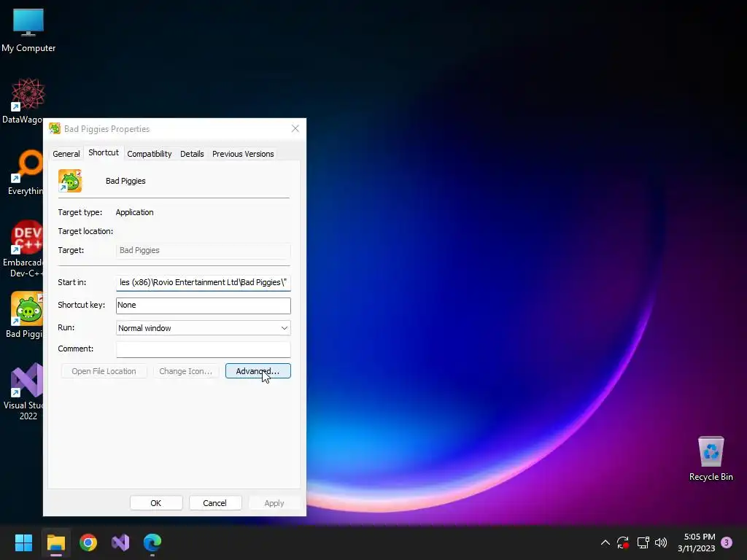Switch to the Shortcut tab

[104, 152]
